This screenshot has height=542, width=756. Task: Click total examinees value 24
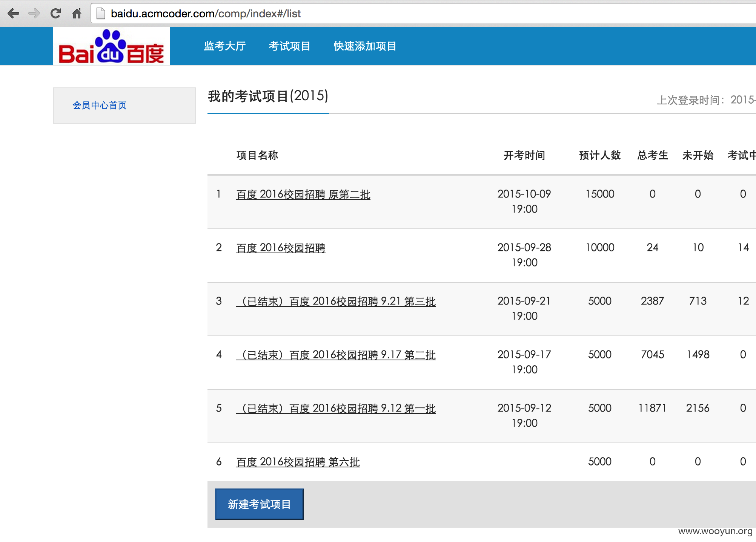[653, 248]
